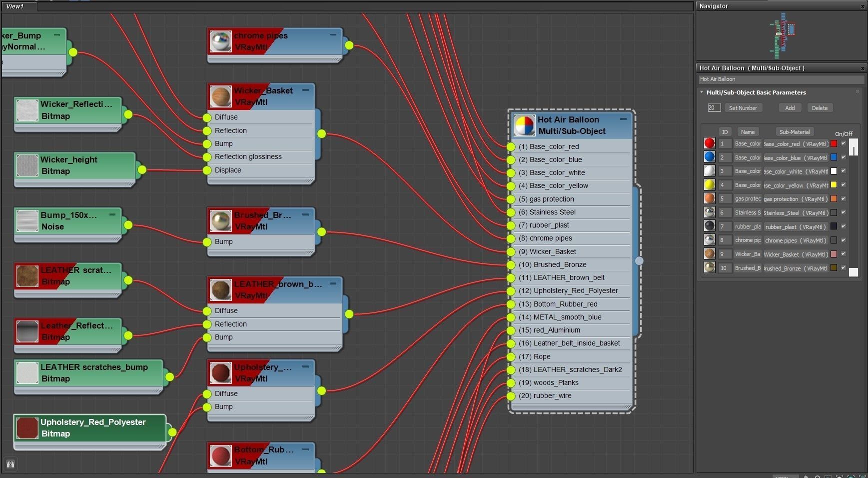Screen dimensions: 868x478
Task: Click the LEATHER scratches_bump bitmap thumbnail
Action: (27, 373)
